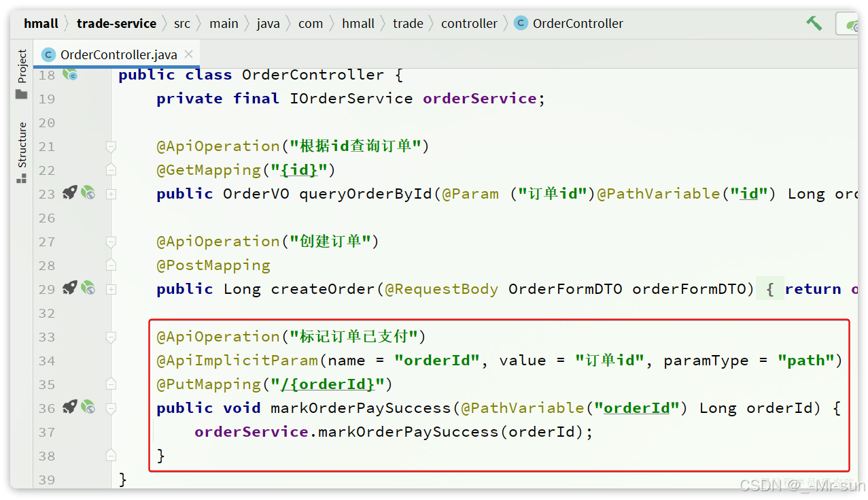Click request mapping rocket icon on line 23
The width and height of the screenshot is (868, 500).
pyautogui.click(x=69, y=193)
